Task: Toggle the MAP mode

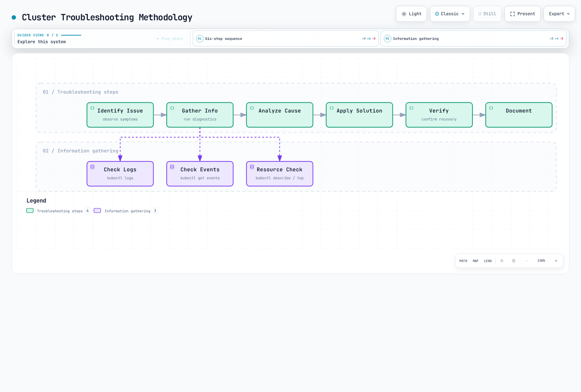Action: point(476,261)
